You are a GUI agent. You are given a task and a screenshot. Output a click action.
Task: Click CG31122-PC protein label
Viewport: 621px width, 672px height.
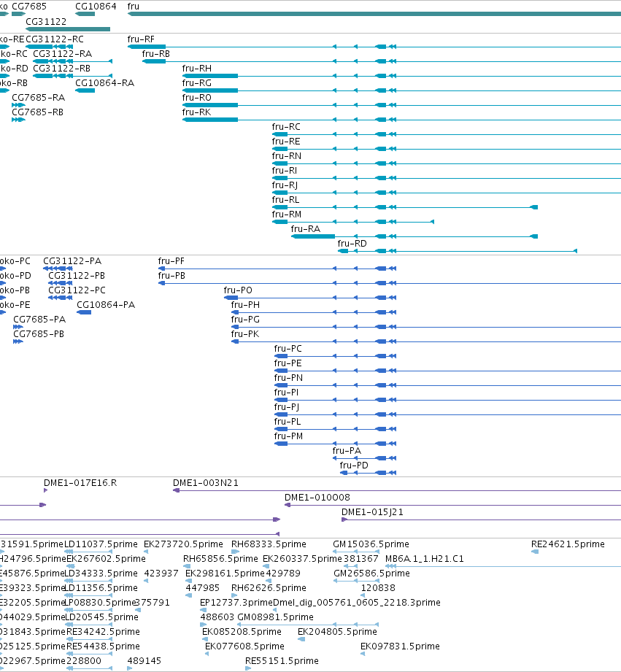(x=77, y=290)
